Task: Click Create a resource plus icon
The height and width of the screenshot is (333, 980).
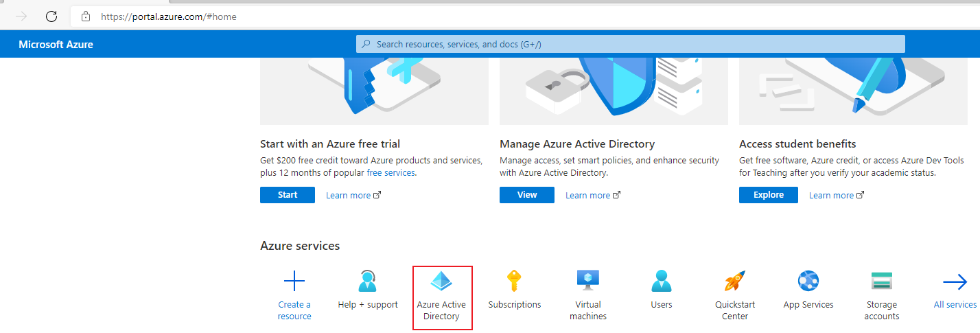Action: [294, 281]
